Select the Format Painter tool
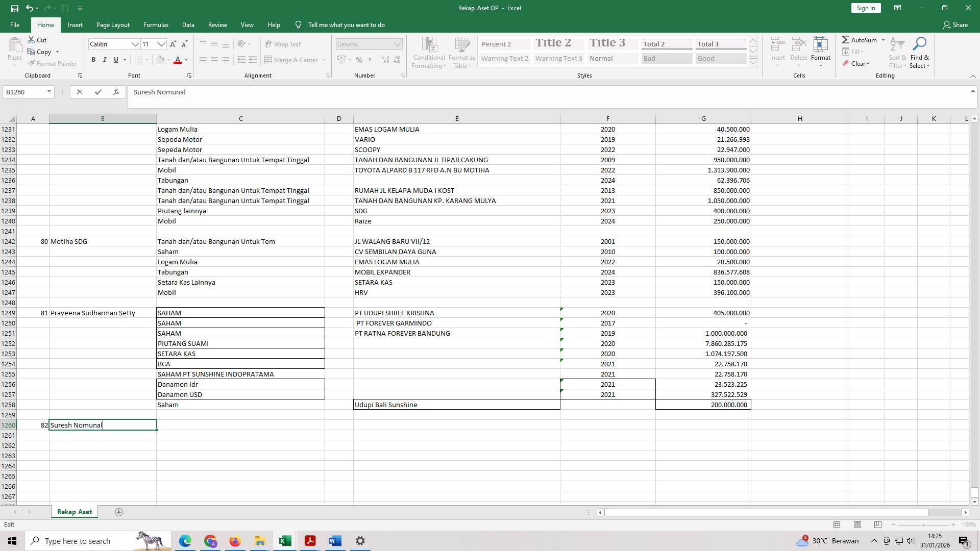The image size is (980, 551). coord(53,63)
